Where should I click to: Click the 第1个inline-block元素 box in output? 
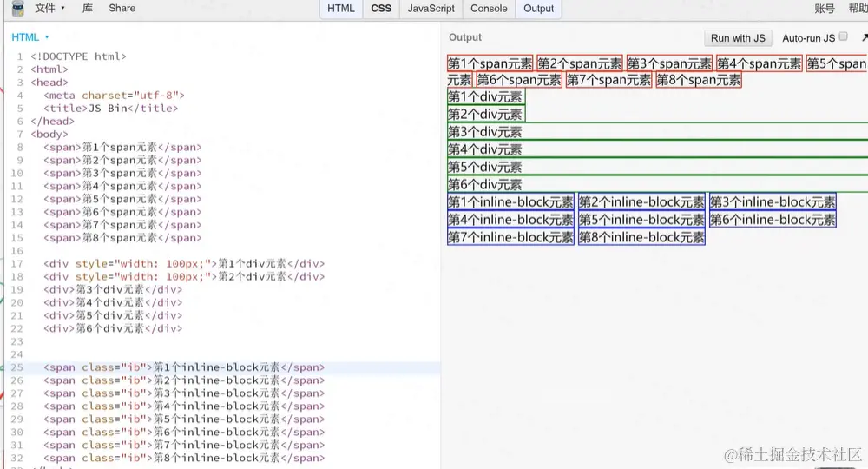510,202
